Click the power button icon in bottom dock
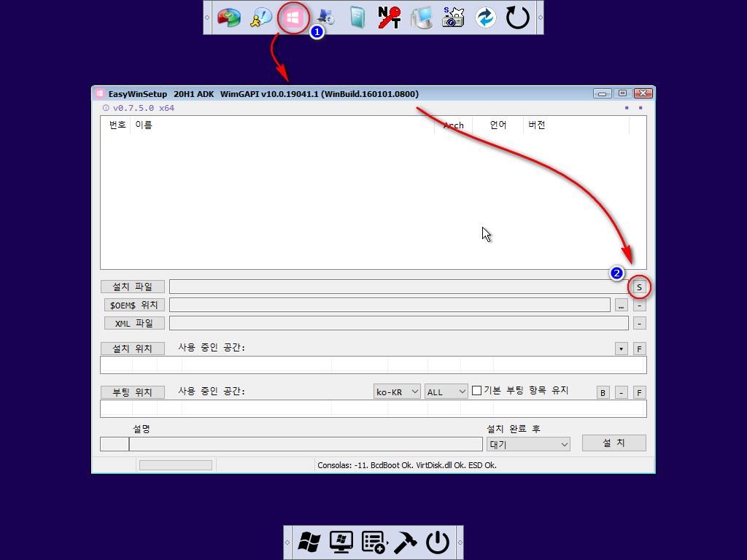The image size is (747, 560). pyautogui.click(x=438, y=542)
